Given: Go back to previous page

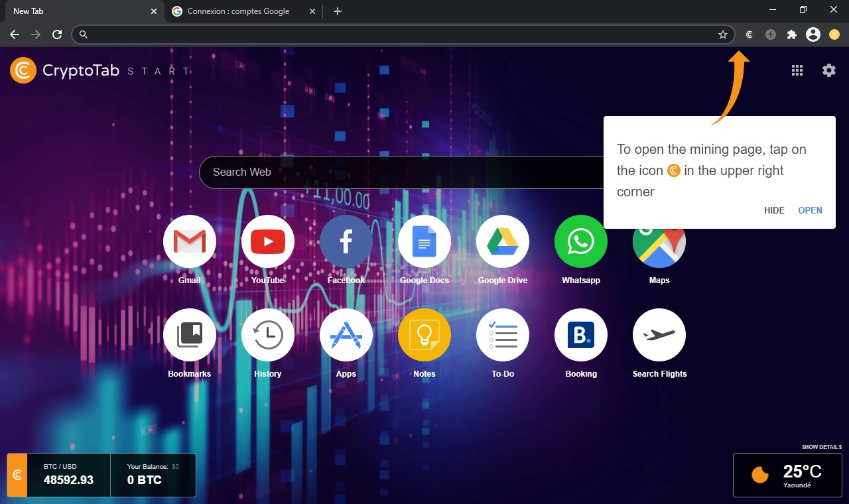Looking at the screenshot, I should (15, 34).
